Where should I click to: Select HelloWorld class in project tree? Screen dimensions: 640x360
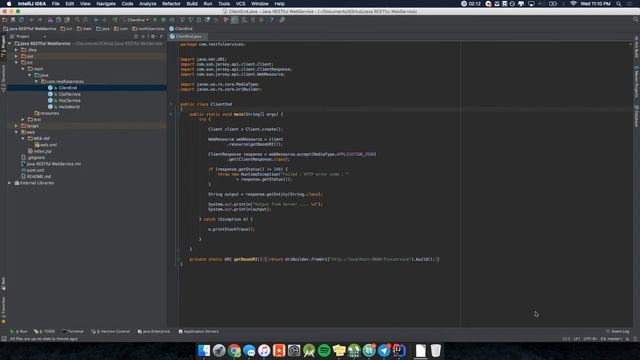click(69, 107)
